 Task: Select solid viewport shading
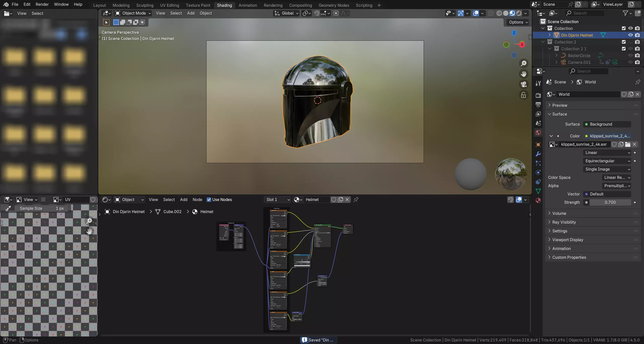[x=506, y=13]
